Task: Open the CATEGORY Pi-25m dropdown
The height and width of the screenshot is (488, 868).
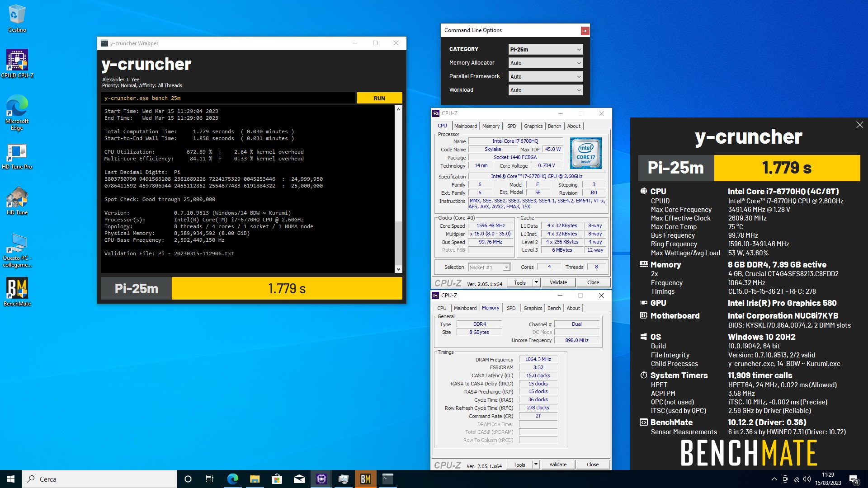Action: 546,49
